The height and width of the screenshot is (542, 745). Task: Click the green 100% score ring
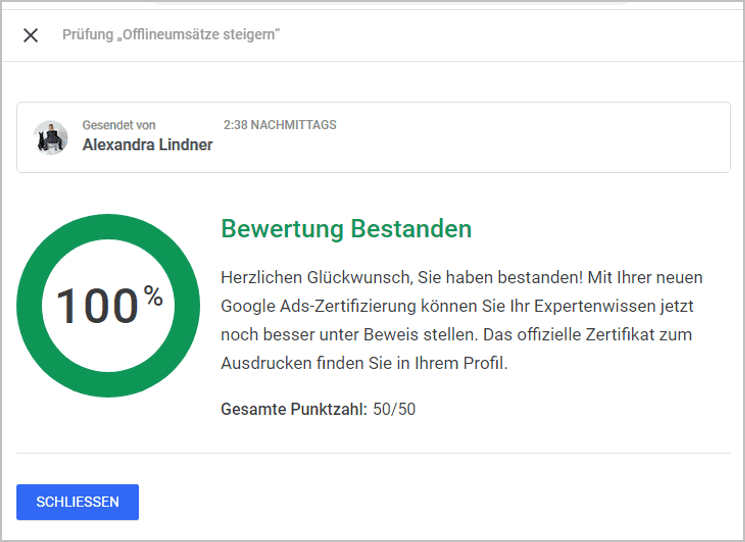point(108,305)
